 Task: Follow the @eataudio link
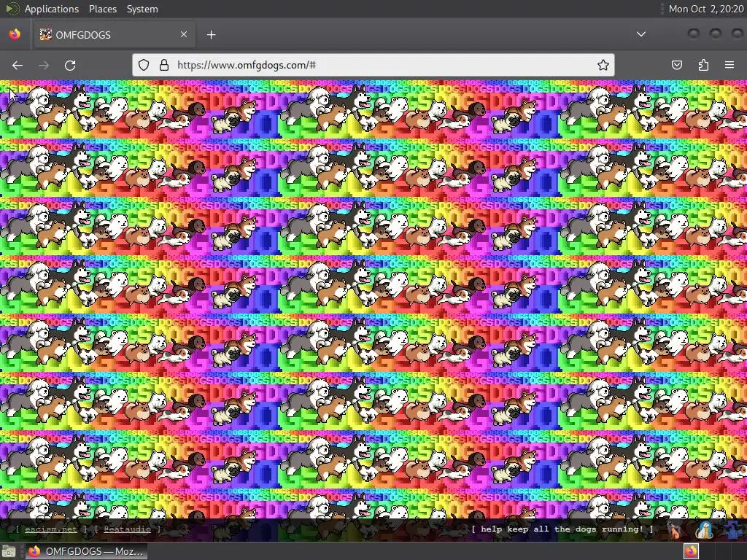(x=127, y=529)
